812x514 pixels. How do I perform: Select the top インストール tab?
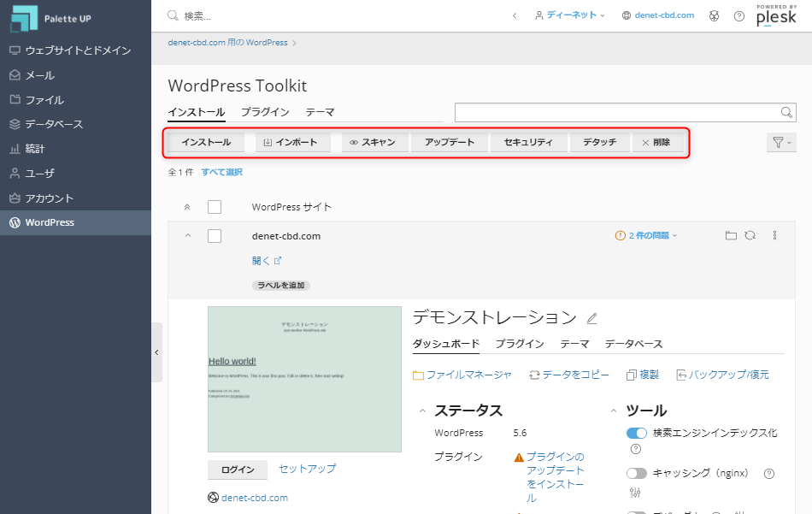197,112
